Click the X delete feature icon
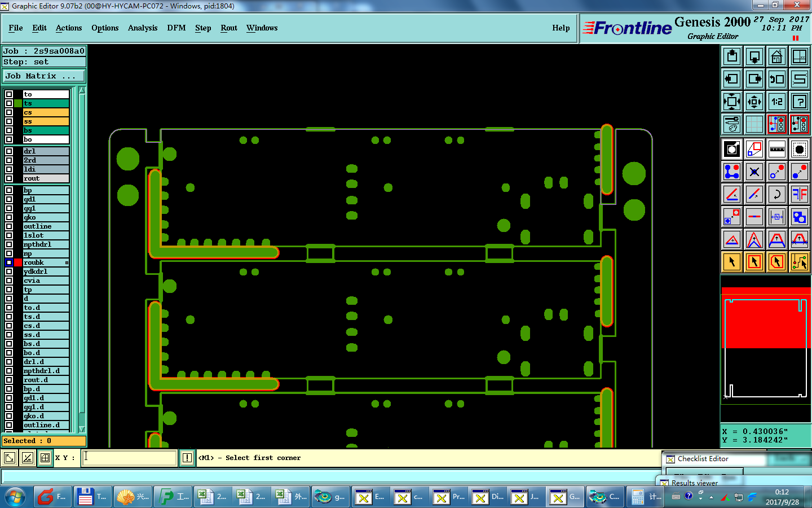This screenshot has width=812, height=508. (754, 172)
